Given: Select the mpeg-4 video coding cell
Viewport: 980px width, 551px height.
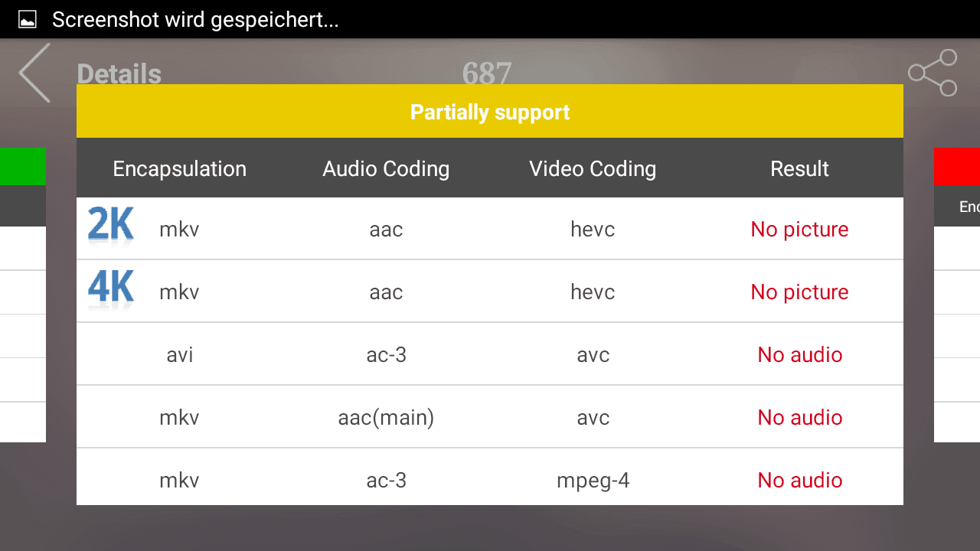Looking at the screenshot, I should click(x=593, y=481).
